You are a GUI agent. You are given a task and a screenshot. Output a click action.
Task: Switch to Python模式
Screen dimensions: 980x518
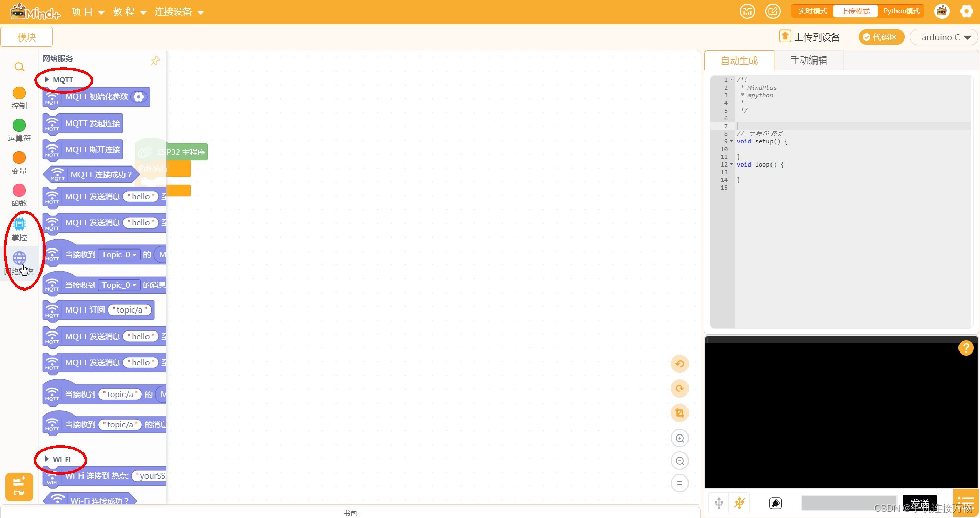[901, 11]
